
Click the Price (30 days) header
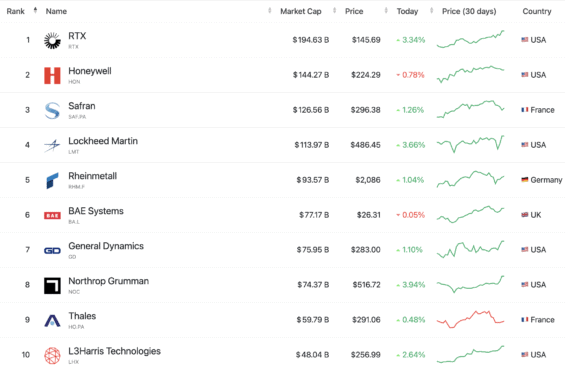(469, 11)
